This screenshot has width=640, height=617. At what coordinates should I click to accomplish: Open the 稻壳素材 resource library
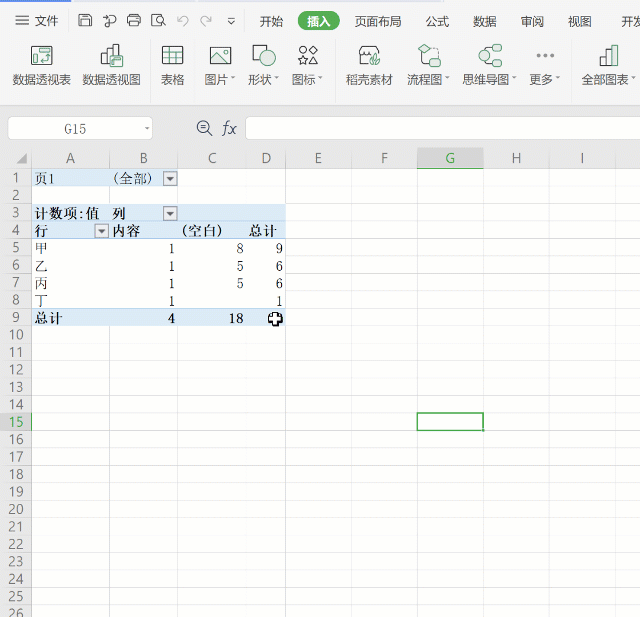tap(369, 65)
